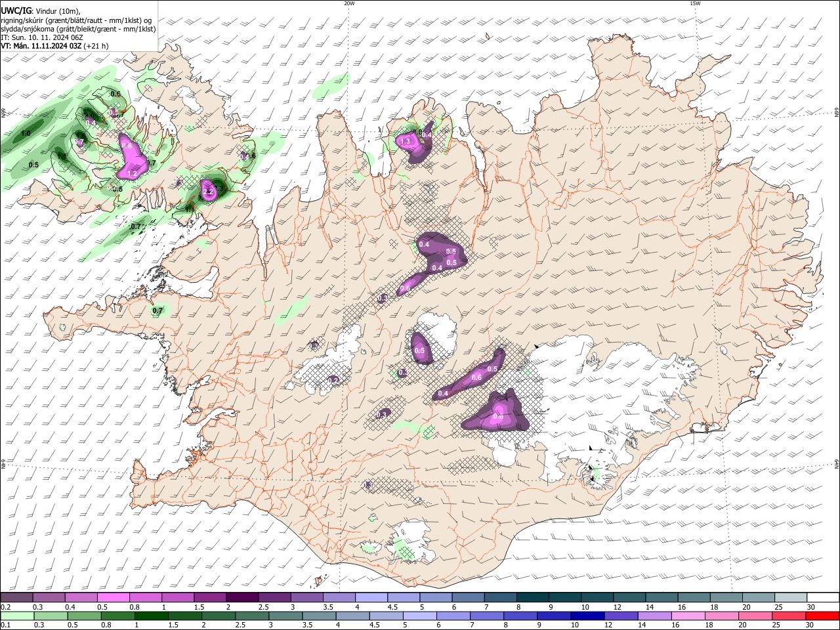
Task: Choose the pure red rain swatch above 30
Action: tap(823, 616)
